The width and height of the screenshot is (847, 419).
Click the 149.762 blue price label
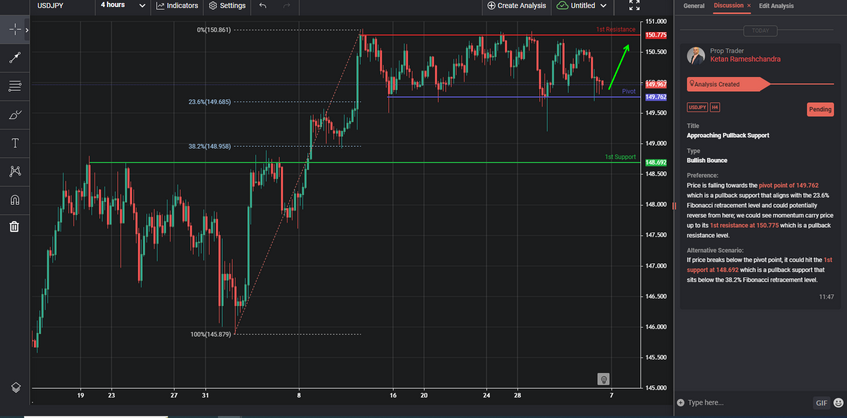tap(656, 97)
